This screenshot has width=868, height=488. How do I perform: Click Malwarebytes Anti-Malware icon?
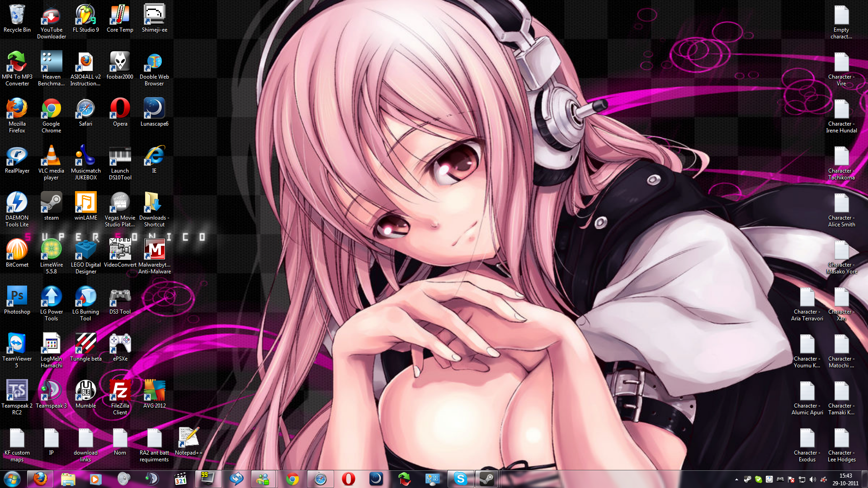coord(154,257)
